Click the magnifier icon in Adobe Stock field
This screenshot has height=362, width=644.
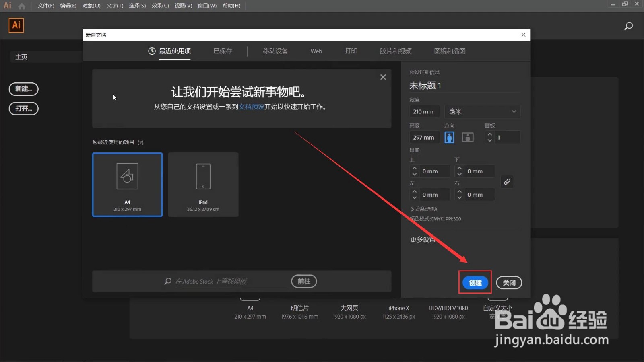pos(167,281)
